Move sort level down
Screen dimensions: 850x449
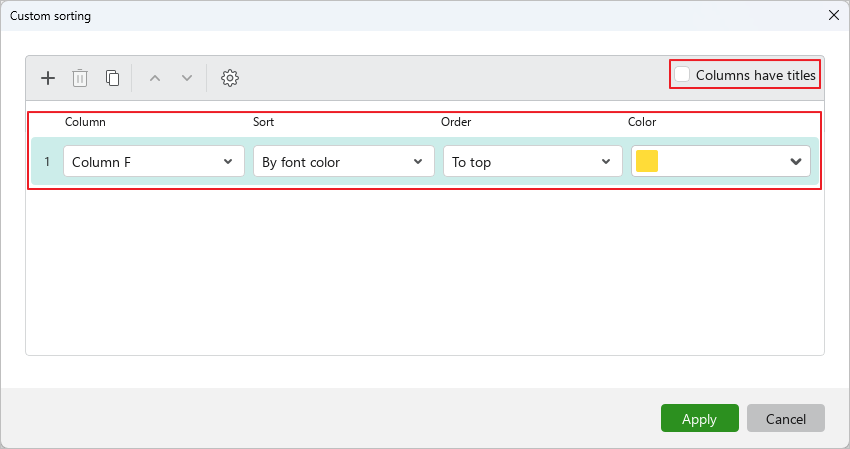[187, 78]
